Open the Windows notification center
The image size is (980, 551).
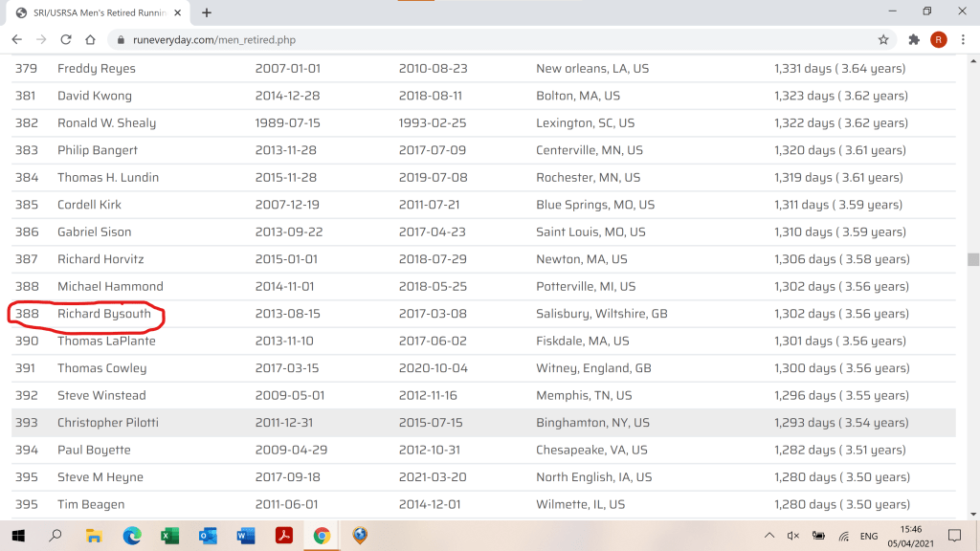coord(954,536)
